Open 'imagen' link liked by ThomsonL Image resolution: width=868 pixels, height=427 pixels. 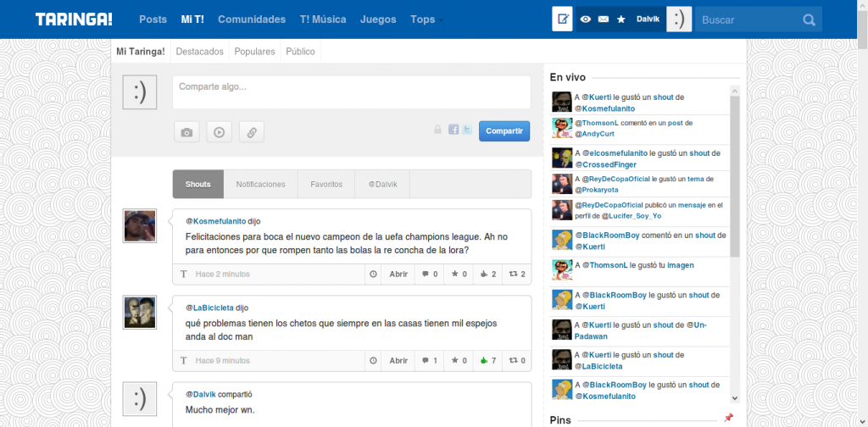pos(681,265)
